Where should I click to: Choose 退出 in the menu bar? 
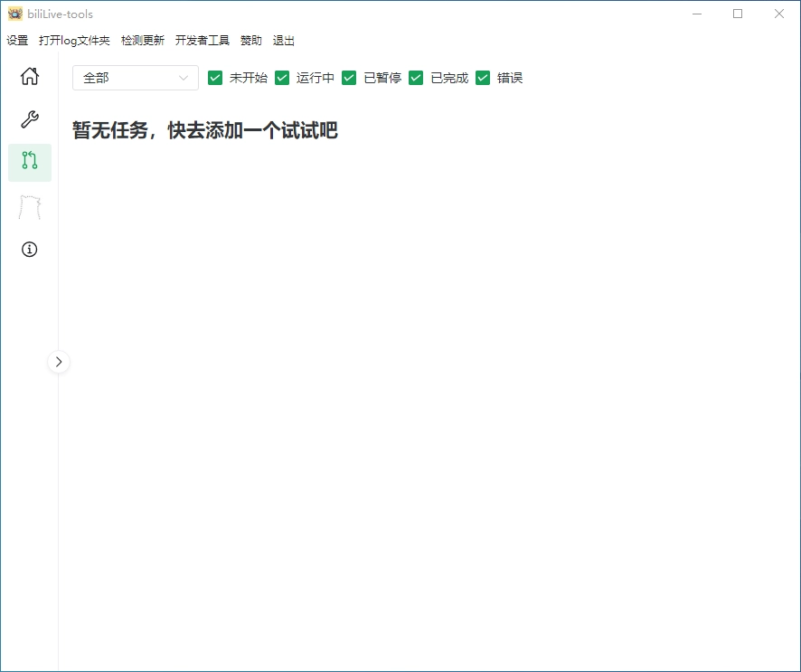click(284, 41)
